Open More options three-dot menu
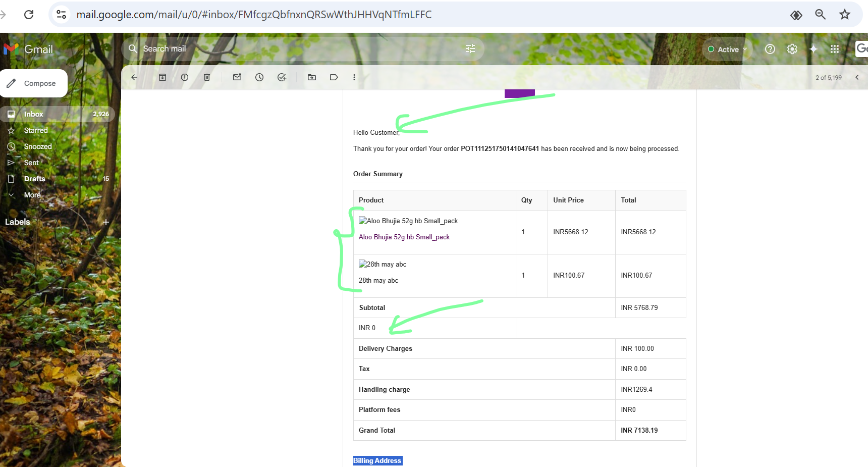Image resolution: width=868 pixels, height=467 pixels. click(x=354, y=77)
